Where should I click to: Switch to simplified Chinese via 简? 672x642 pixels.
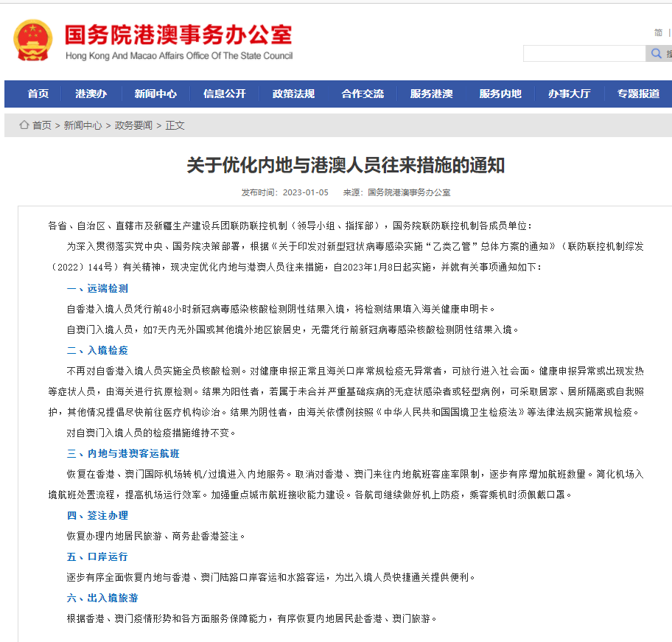[658, 32]
